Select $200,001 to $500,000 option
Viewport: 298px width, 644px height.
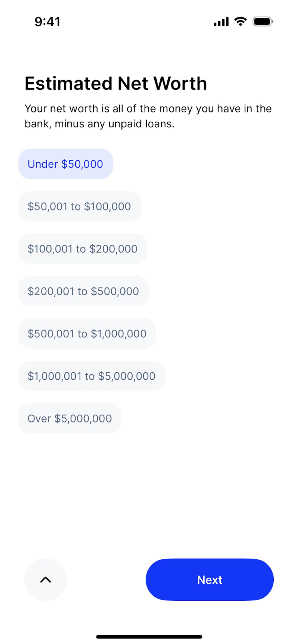click(83, 291)
